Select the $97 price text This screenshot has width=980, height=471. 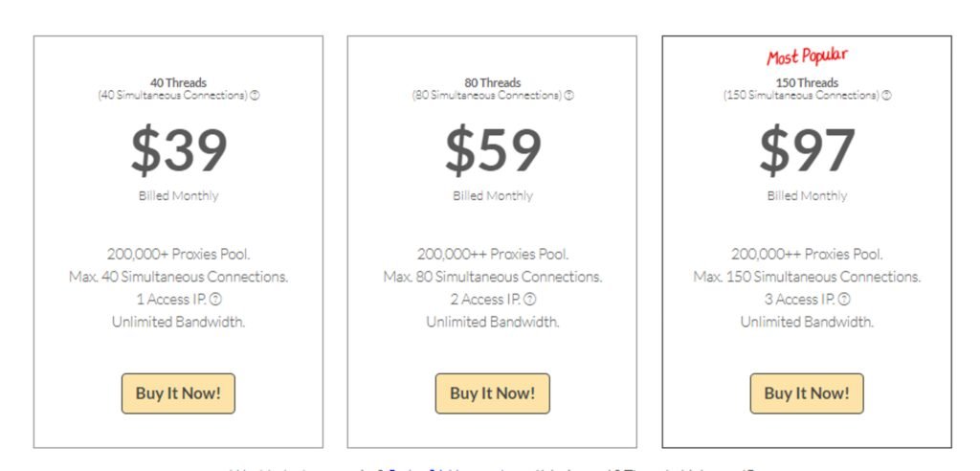[807, 150]
